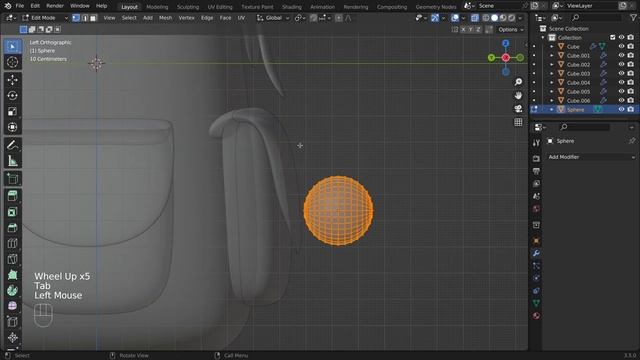
Task: Select the Smooth vertices tool
Action: click(13, 306)
